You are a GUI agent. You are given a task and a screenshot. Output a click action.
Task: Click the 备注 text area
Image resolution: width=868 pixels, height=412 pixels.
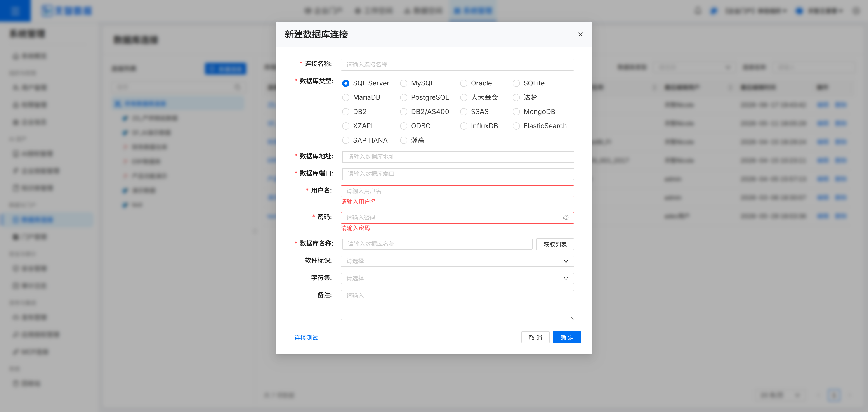click(457, 305)
